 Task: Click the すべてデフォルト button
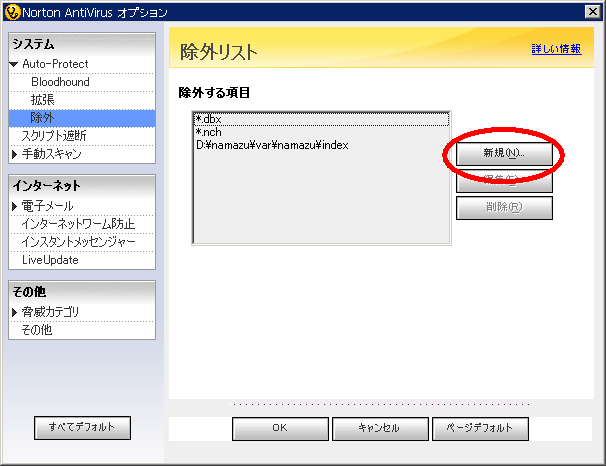point(82,428)
